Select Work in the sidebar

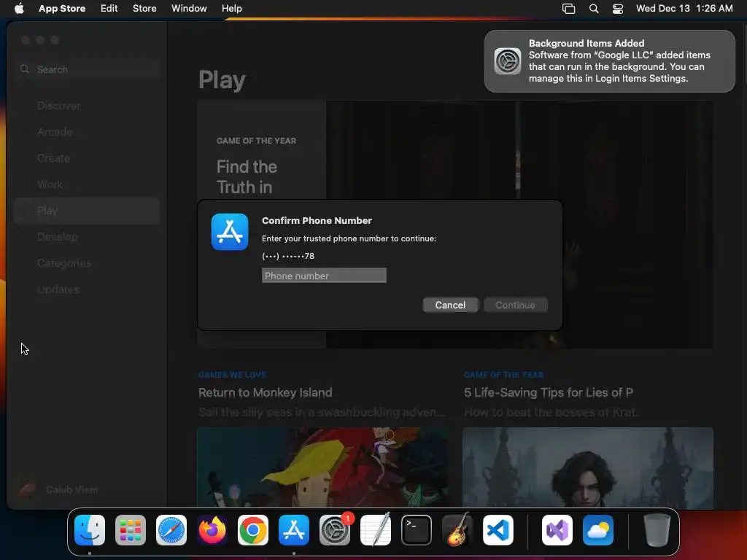87,184
